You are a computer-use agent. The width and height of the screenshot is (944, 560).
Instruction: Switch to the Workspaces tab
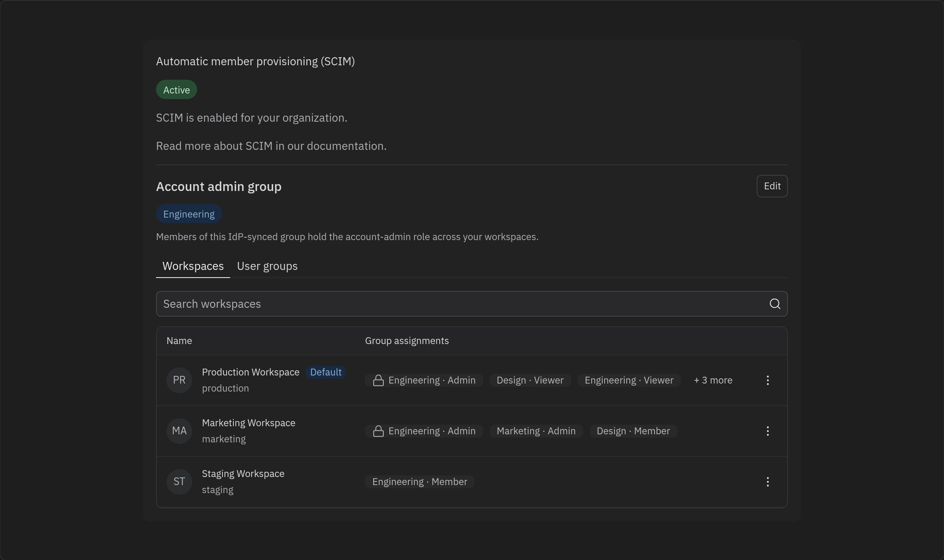click(193, 266)
